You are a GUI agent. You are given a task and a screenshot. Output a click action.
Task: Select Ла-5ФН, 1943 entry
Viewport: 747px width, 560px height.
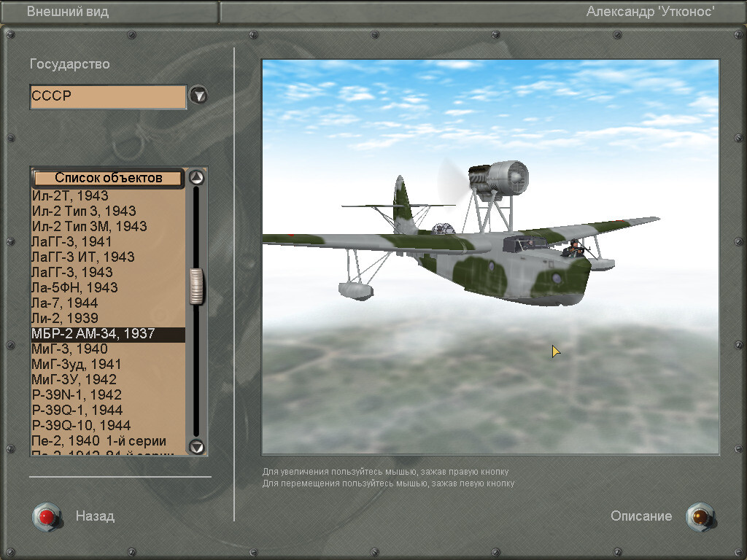pos(108,287)
